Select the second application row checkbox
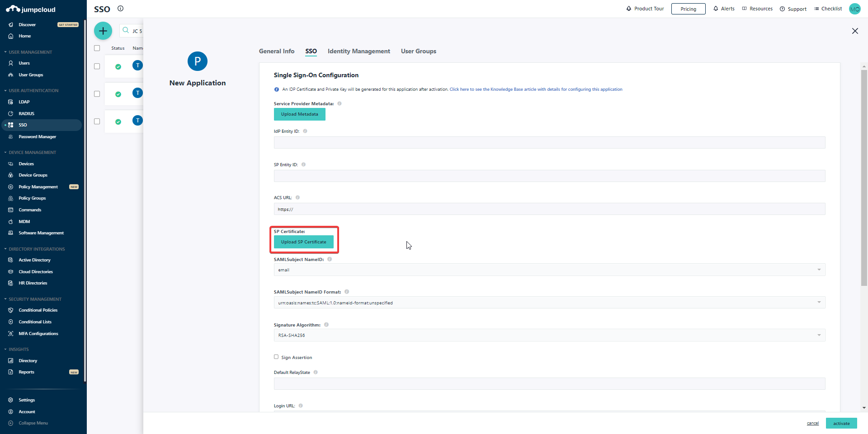The image size is (868, 434). point(97,94)
